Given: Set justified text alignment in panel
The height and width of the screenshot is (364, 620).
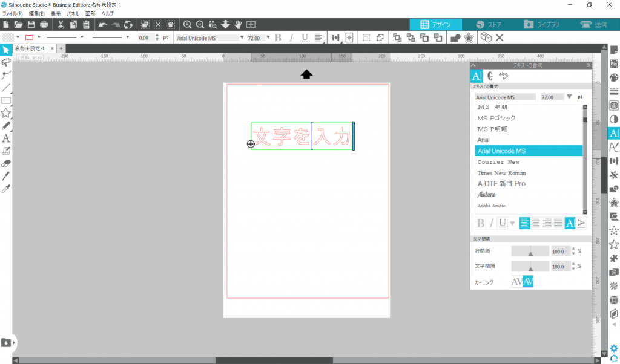Looking at the screenshot, I should point(558,223).
